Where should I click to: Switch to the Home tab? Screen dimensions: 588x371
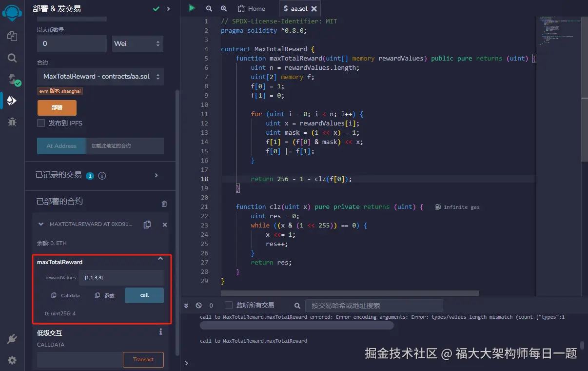252,9
